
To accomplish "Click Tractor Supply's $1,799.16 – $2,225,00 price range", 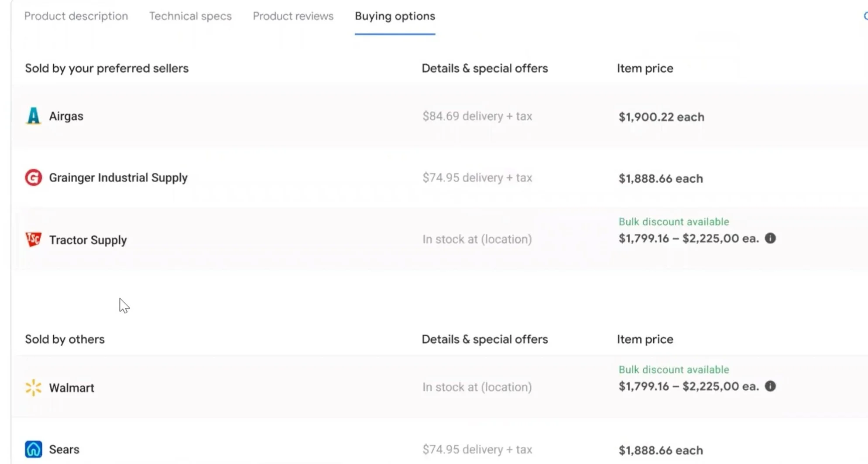I will pyautogui.click(x=689, y=238).
